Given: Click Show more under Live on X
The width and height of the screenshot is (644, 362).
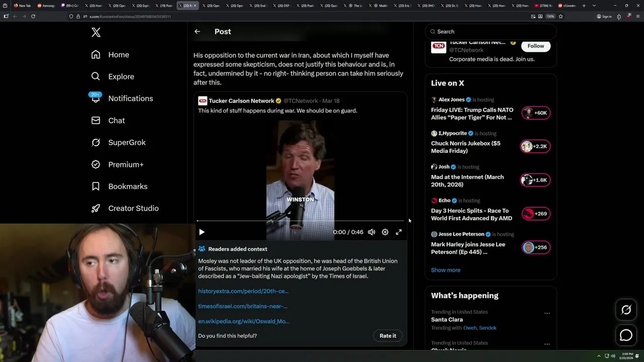Looking at the screenshot, I should [x=446, y=270].
